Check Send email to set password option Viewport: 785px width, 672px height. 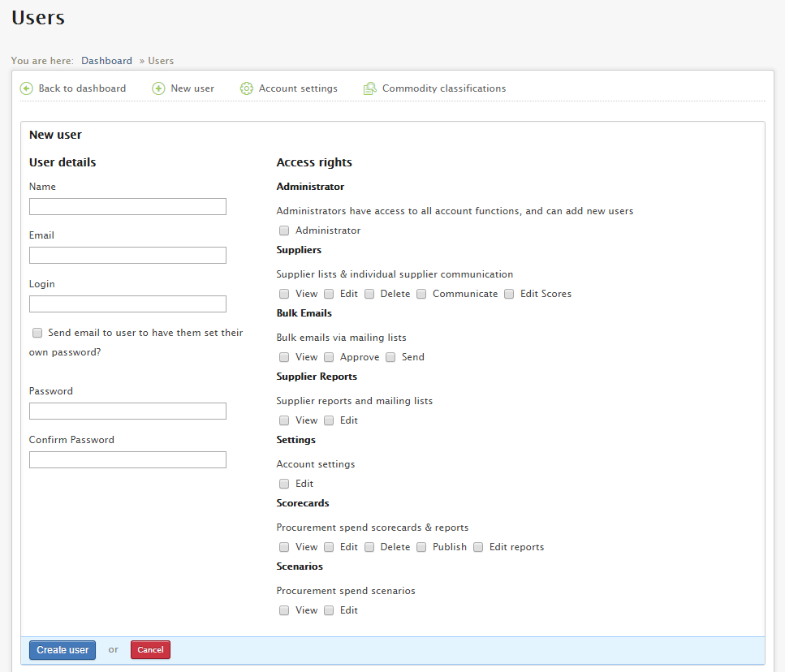[x=37, y=333]
